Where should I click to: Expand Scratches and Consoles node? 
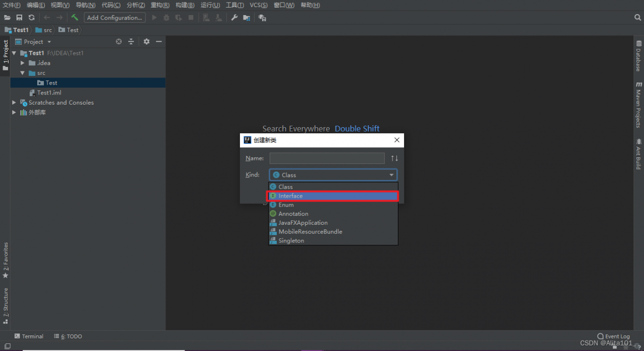[x=14, y=103]
